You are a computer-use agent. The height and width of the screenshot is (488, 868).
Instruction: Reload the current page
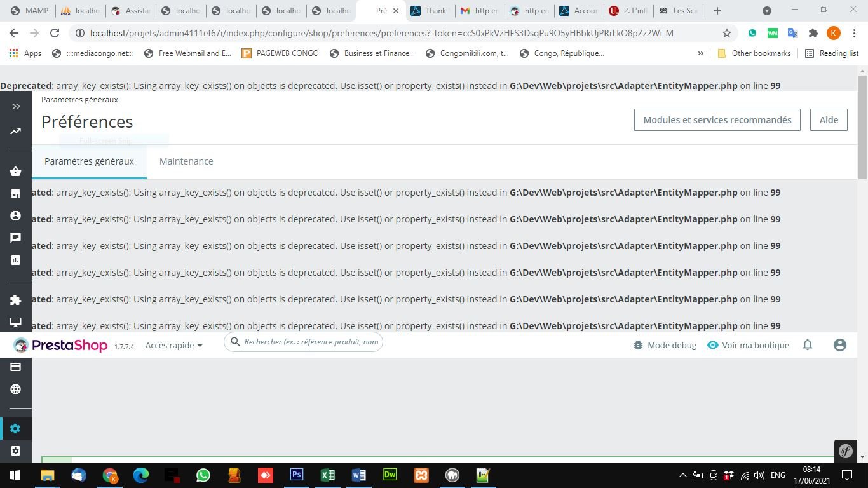pyautogui.click(x=55, y=33)
